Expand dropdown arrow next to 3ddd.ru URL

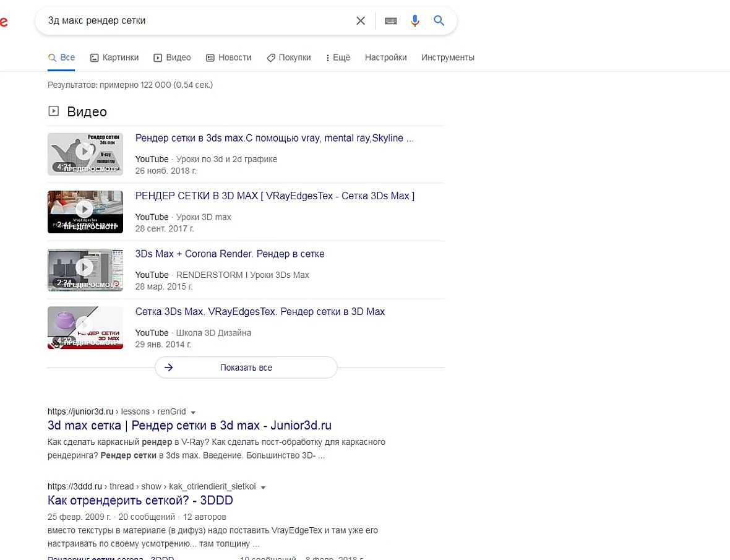[x=263, y=488]
